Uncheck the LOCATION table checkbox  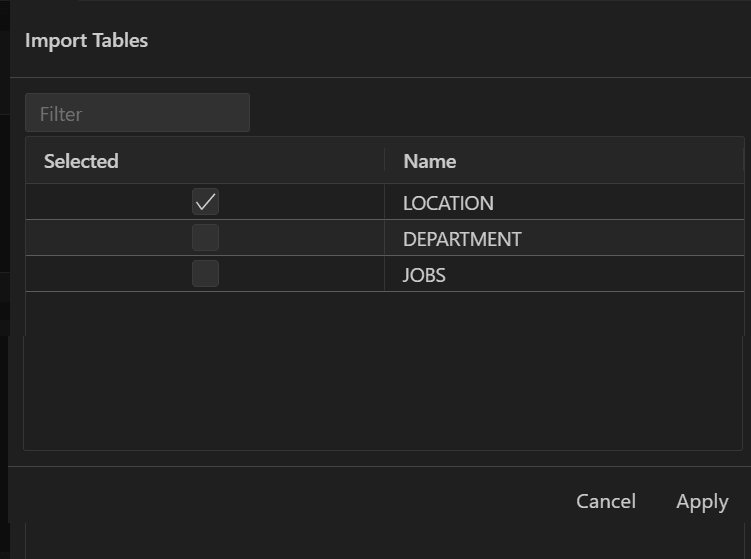pyautogui.click(x=205, y=202)
